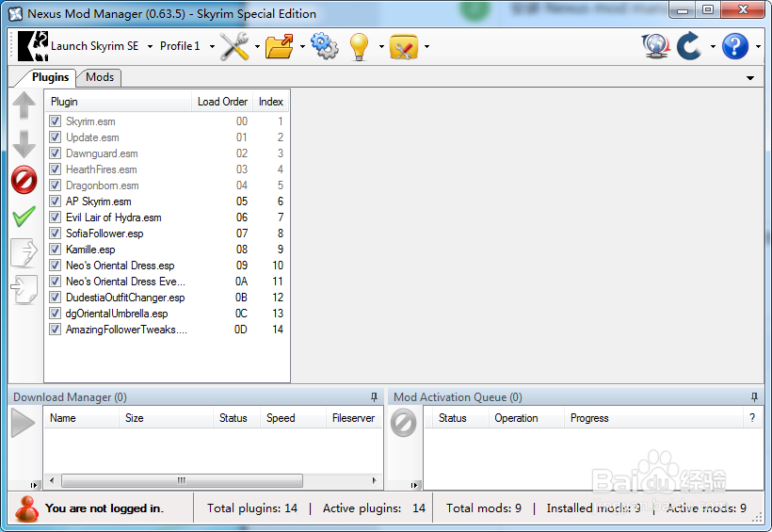Viewport: 772px width, 532px height.
Task: Select the Dragonborn.esm plugin name
Action: click(x=103, y=185)
